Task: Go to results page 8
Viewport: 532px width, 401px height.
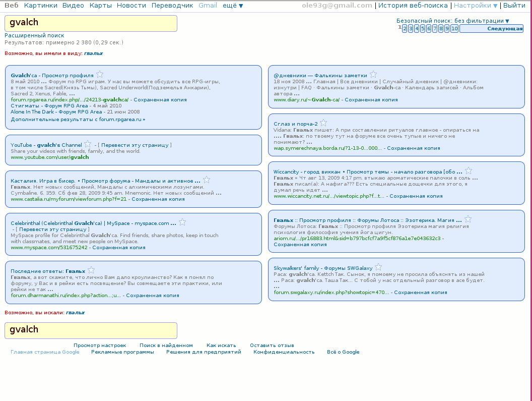Action: (x=441, y=29)
